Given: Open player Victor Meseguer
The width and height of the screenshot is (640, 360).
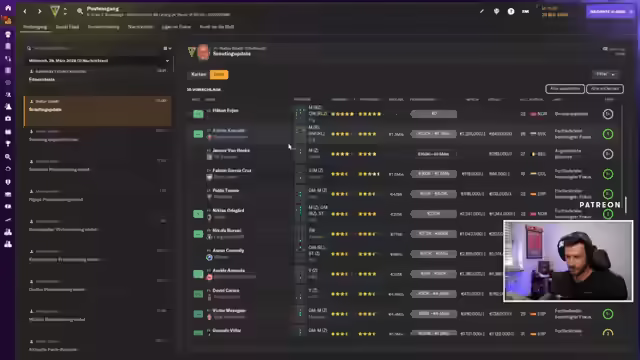Looking at the screenshot, I should tap(229, 311).
